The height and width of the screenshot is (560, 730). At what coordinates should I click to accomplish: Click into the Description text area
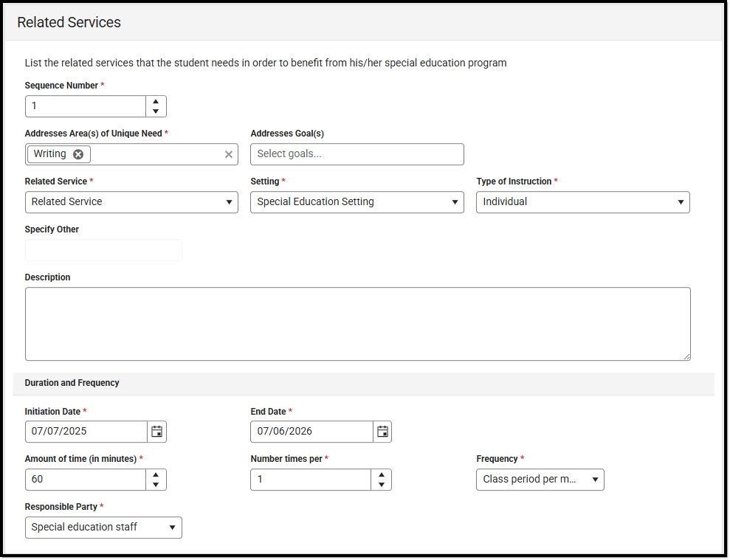coord(357,324)
